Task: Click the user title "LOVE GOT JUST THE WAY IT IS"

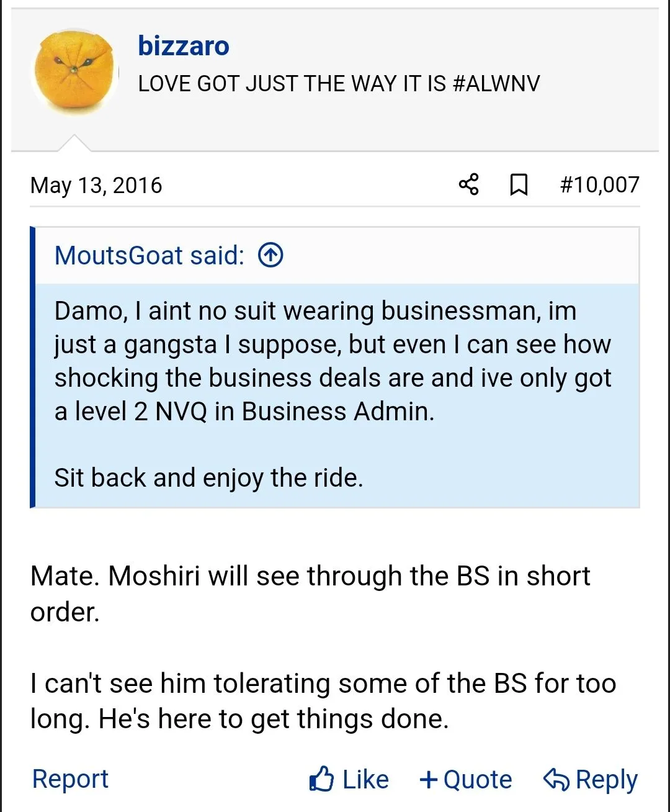Action: coord(339,83)
